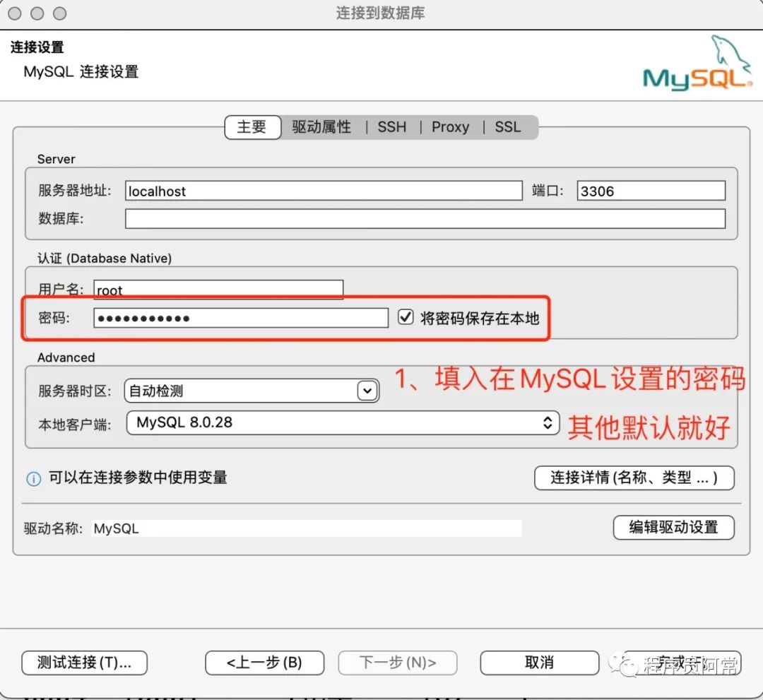Click the 认证 (Database Native) label
Screen dimensions: 763x700
point(105,259)
